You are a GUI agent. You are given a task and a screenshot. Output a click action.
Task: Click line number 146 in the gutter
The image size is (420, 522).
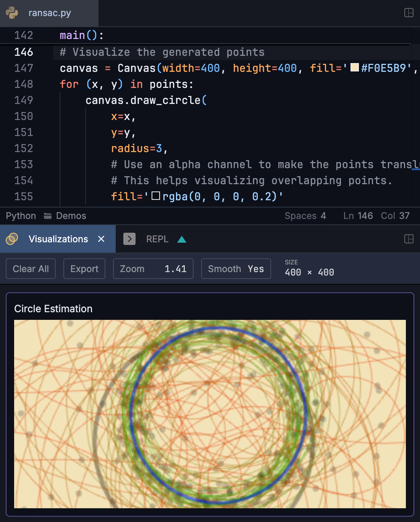click(24, 52)
